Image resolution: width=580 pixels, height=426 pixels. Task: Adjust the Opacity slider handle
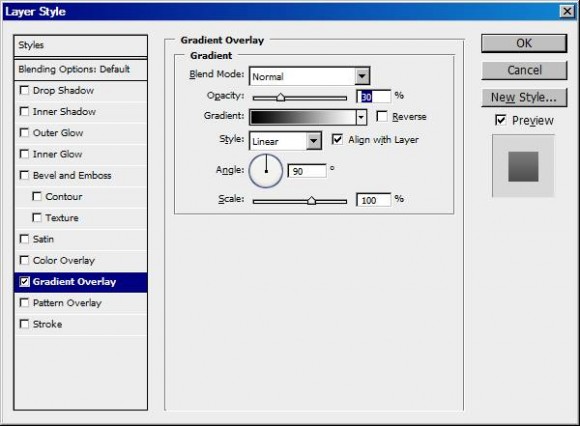click(280, 97)
